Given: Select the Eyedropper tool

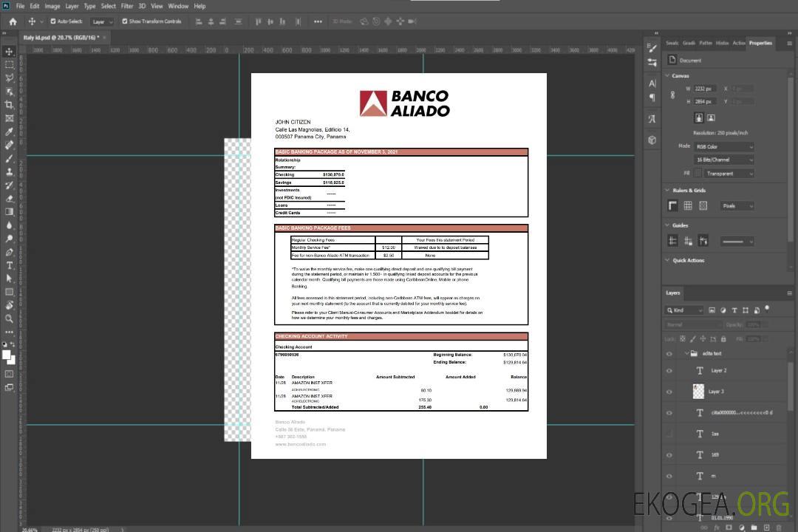Looking at the screenshot, I should tap(9, 132).
